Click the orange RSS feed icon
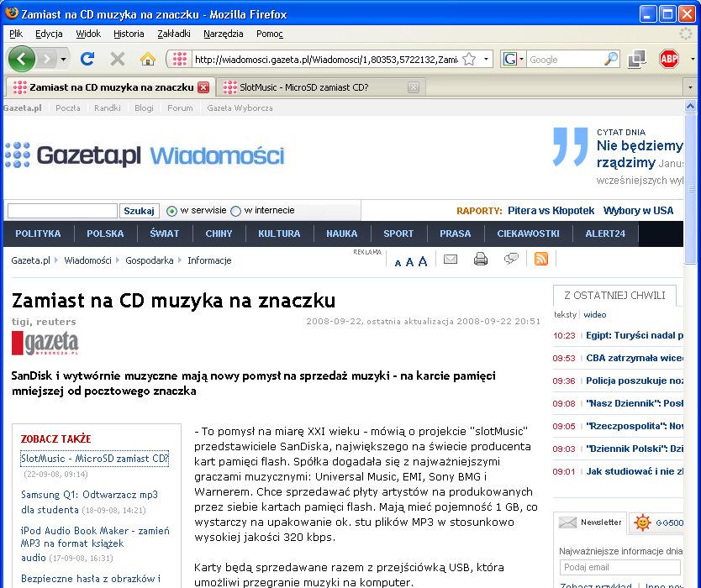This screenshot has height=588, width=701. point(541,259)
